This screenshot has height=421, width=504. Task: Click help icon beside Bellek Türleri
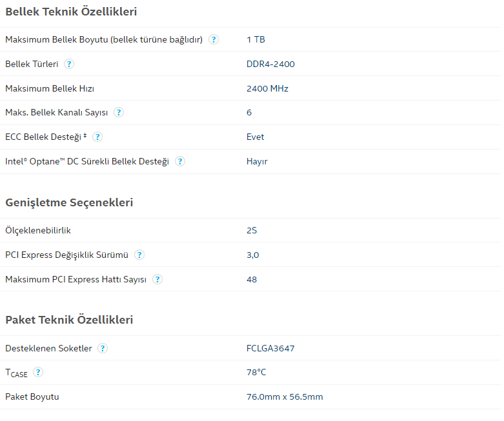[69, 64]
